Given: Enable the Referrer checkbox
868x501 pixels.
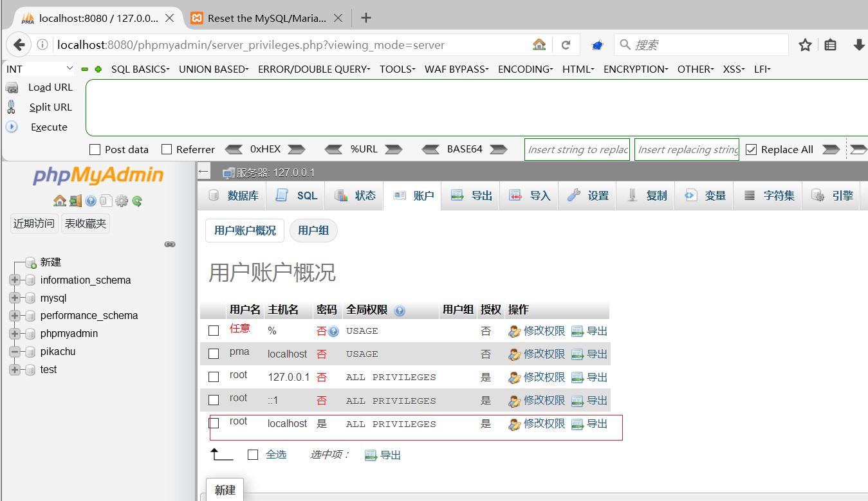Looking at the screenshot, I should click(x=167, y=149).
